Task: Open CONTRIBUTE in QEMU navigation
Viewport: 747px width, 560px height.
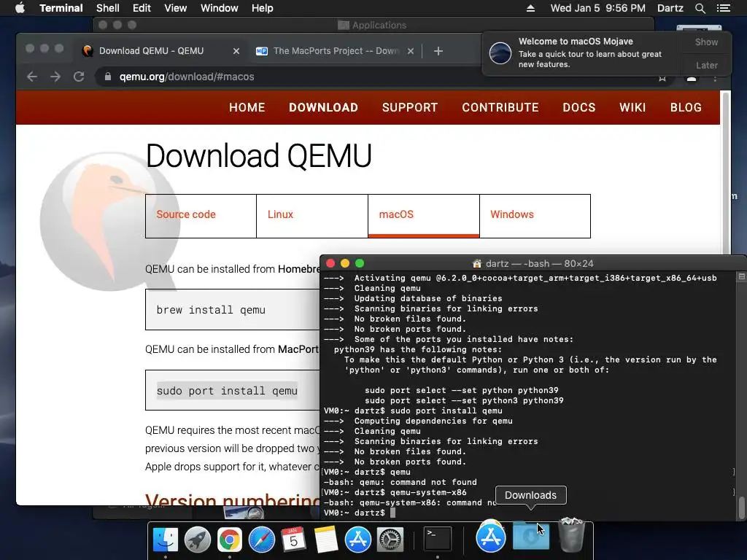Action: point(500,108)
